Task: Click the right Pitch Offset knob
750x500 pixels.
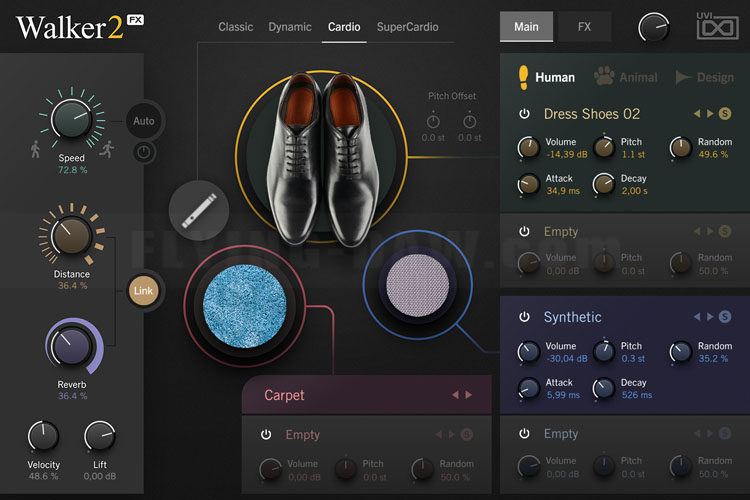Action: [x=469, y=122]
